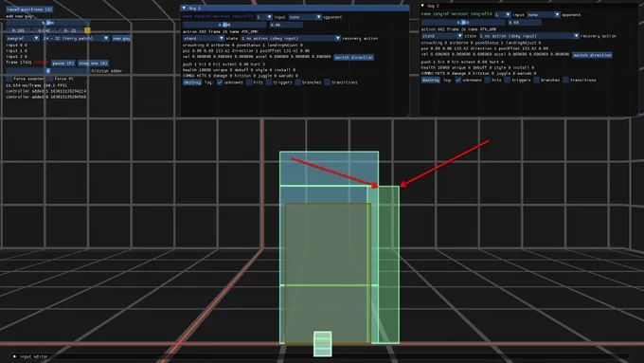The image size is (644, 363).
Task: Click the add new guy position slider
Action: (x=47, y=23)
